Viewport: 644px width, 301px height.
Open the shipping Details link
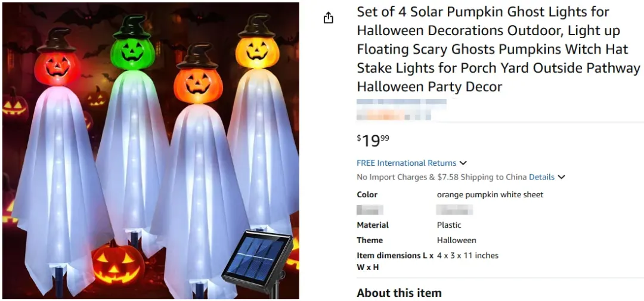[541, 178]
